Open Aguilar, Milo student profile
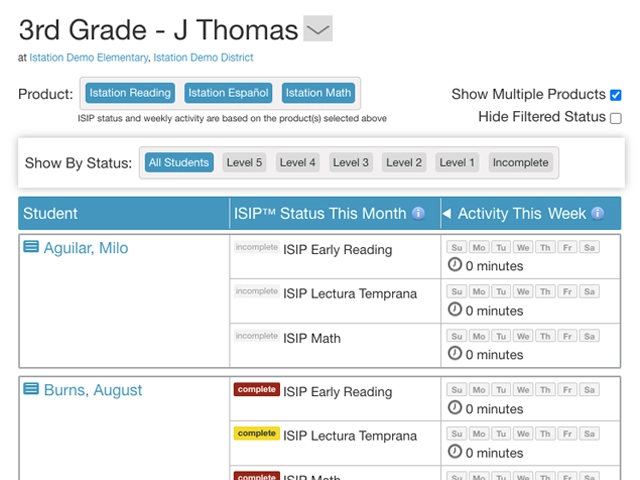This screenshot has width=640, height=480. click(86, 248)
